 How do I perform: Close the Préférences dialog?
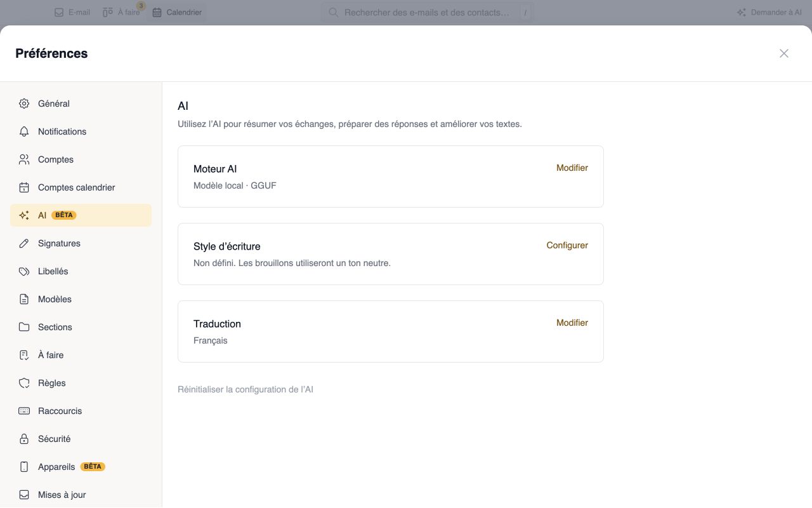click(784, 53)
